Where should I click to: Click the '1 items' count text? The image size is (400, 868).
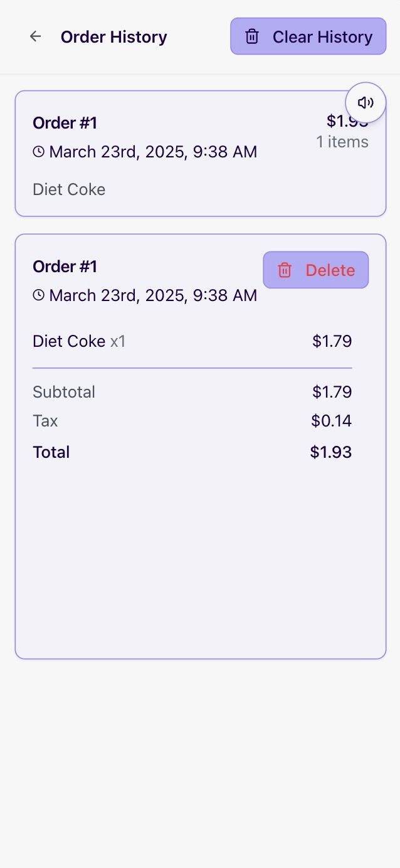[342, 142]
